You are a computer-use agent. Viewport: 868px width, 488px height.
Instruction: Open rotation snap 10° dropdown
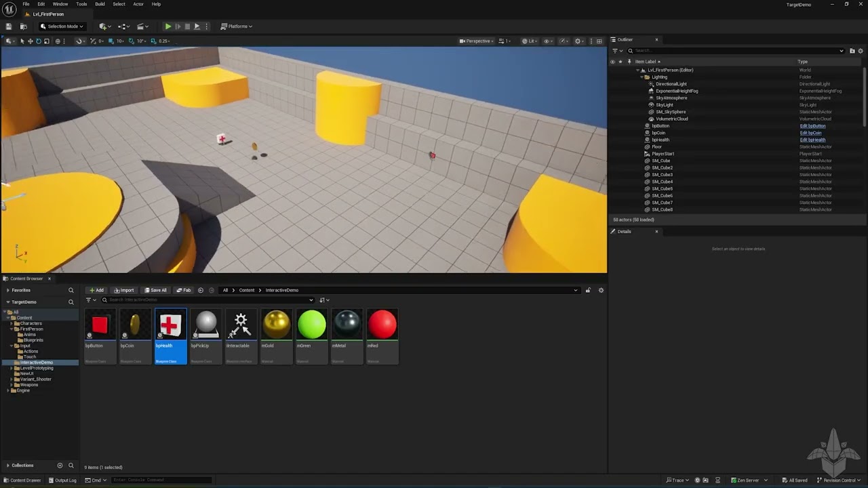[142, 41]
